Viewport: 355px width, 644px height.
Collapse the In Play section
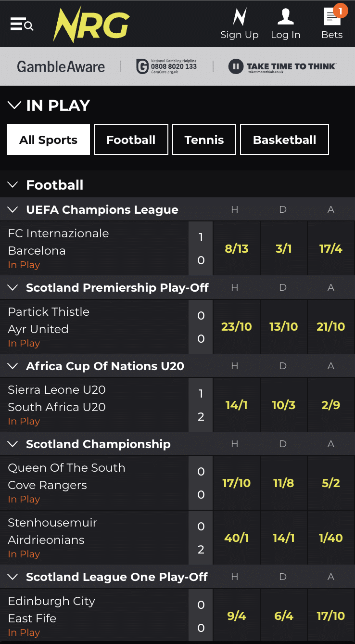(x=14, y=105)
